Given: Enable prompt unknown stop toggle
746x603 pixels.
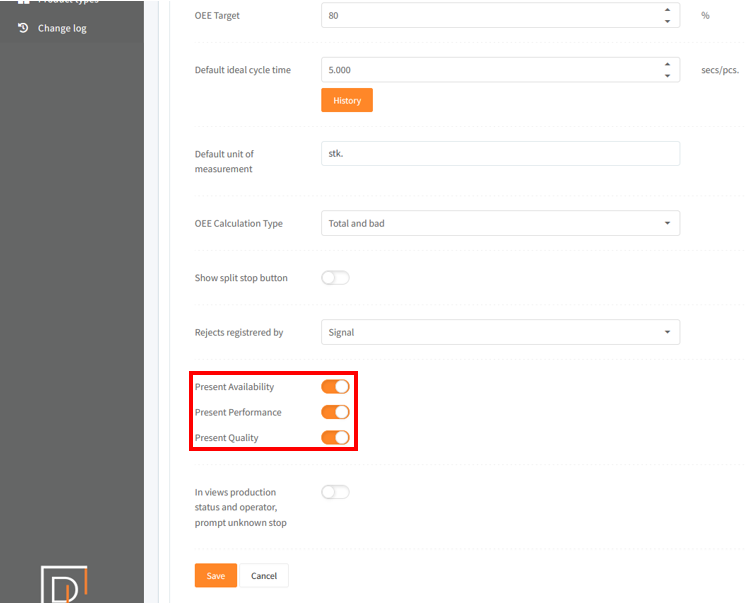Looking at the screenshot, I should coord(335,492).
